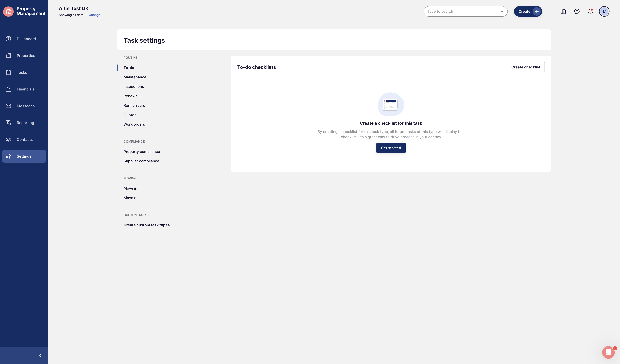620x364 pixels.
Task: Click the To-do checklists heading
Action: coord(256,67)
